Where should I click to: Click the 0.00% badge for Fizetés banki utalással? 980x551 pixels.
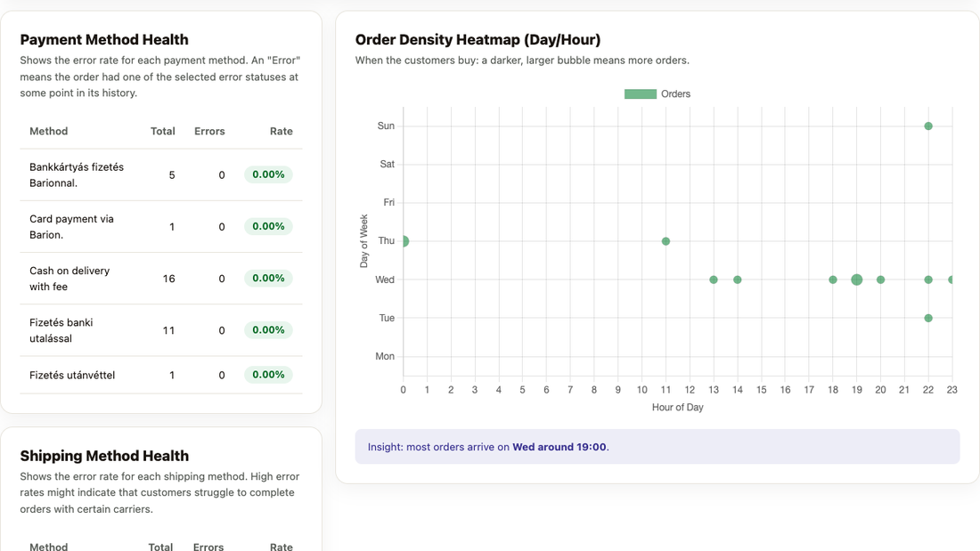point(268,330)
